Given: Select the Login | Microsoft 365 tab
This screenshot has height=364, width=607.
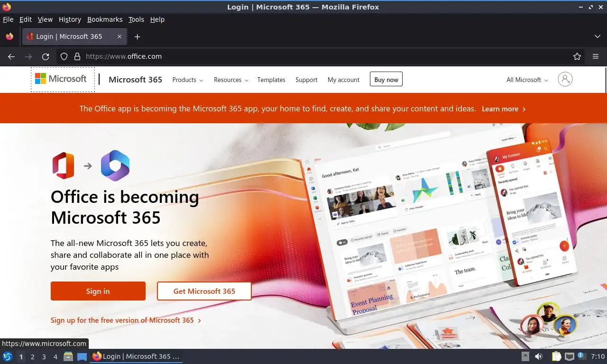Looking at the screenshot, I should click(74, 36).
